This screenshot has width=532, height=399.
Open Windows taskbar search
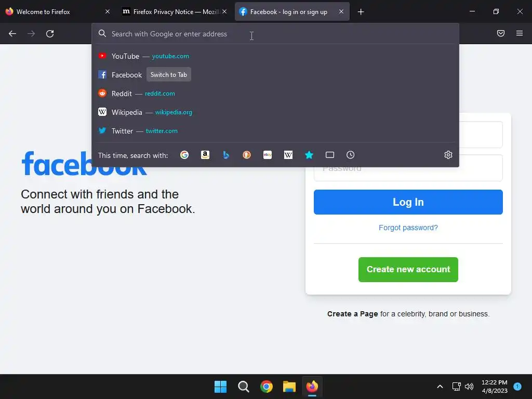(244, 387)
